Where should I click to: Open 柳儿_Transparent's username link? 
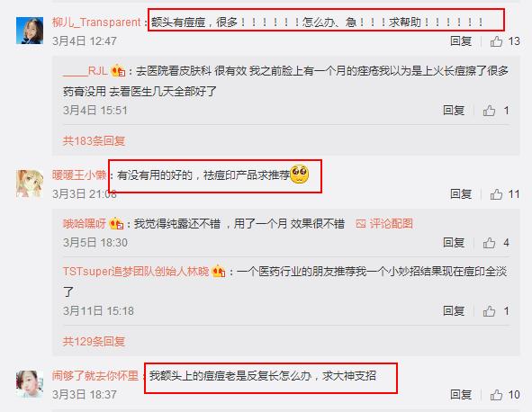(x=96, y=22)
